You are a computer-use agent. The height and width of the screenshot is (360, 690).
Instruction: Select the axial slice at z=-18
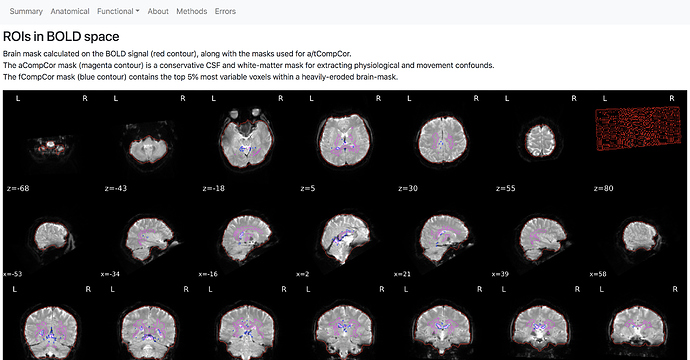pyautogui.click(x=246, y=139)
